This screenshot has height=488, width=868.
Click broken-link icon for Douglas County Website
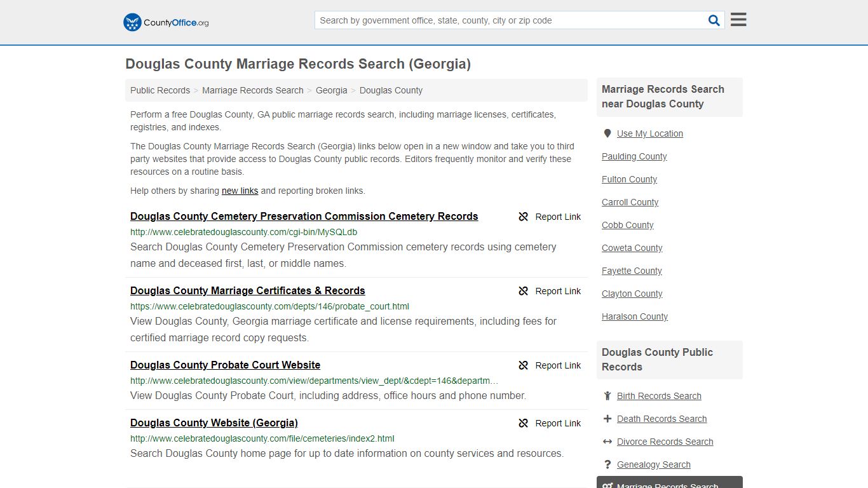(x=524, y=423)
